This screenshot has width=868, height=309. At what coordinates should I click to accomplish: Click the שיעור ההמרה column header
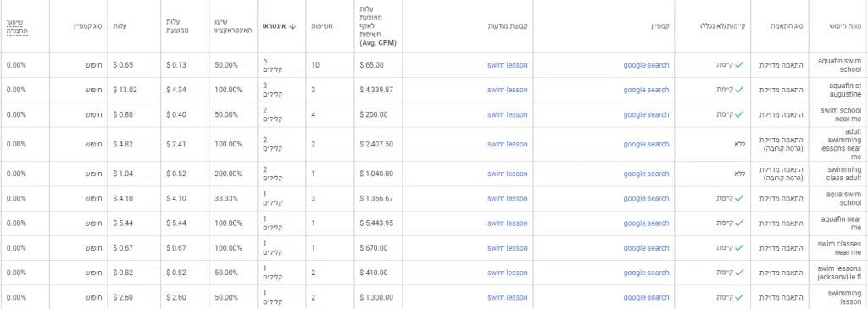[17, 26]
